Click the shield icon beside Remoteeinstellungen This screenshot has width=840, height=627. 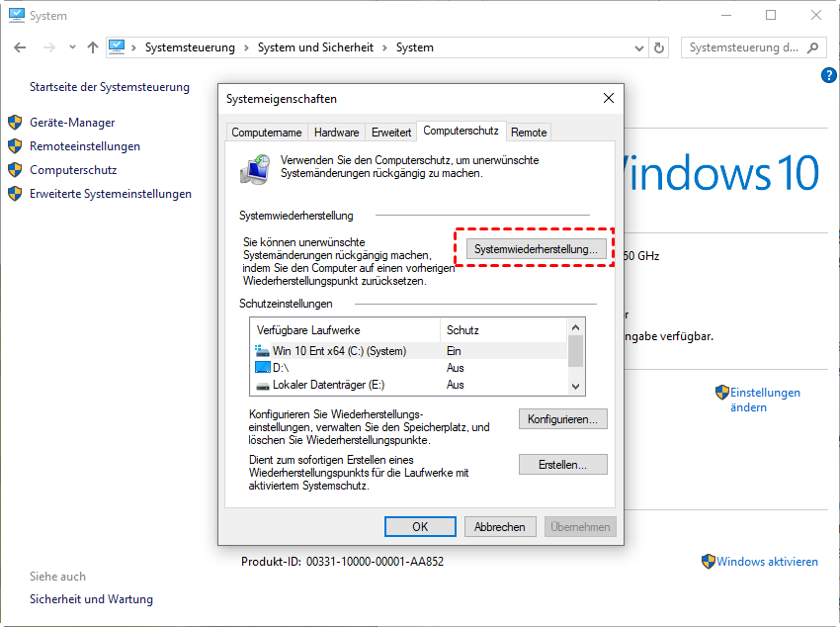15,146
